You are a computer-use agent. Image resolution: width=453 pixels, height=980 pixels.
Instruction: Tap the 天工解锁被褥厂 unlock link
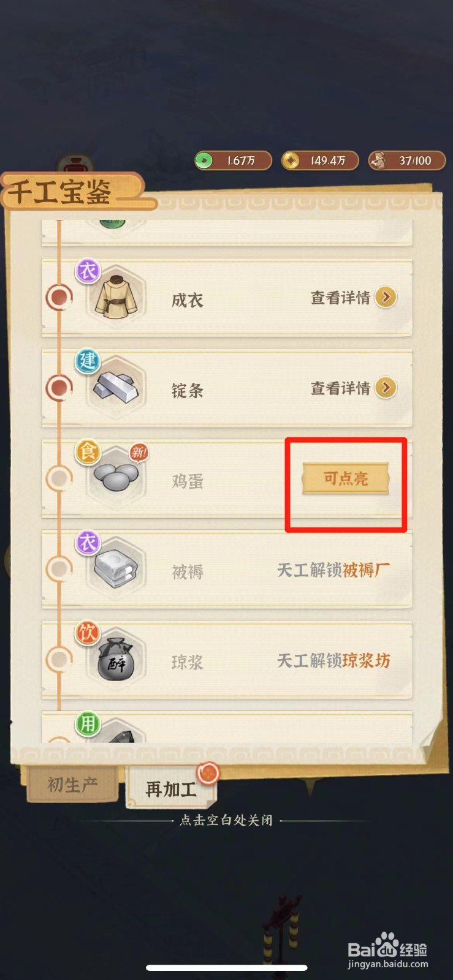coord(333,570)
